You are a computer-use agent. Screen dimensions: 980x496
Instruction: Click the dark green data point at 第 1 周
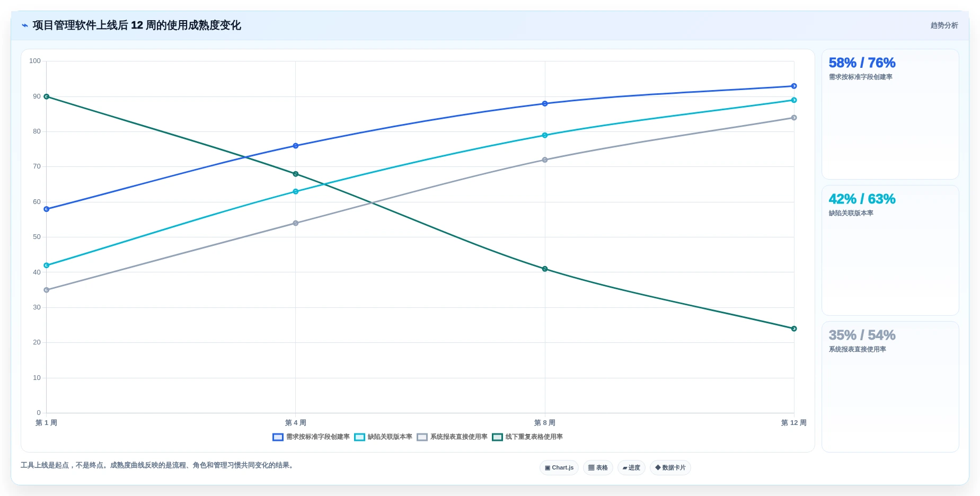coord(47,96)
